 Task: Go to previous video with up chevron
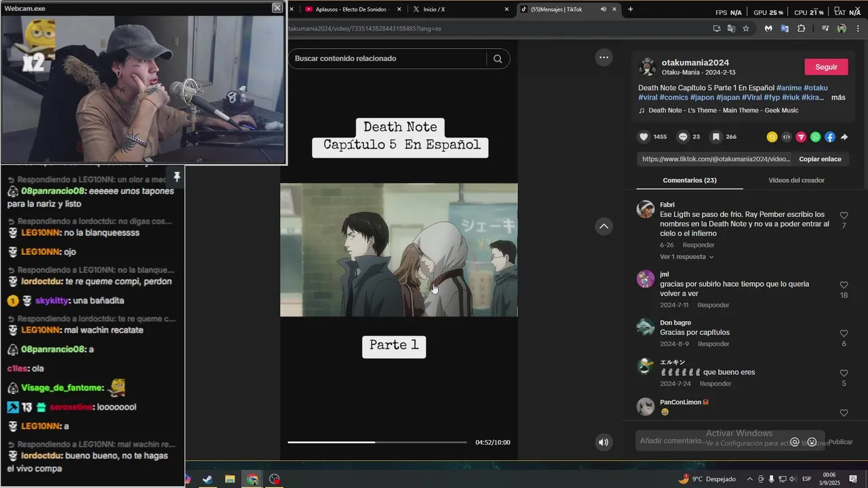604,226
